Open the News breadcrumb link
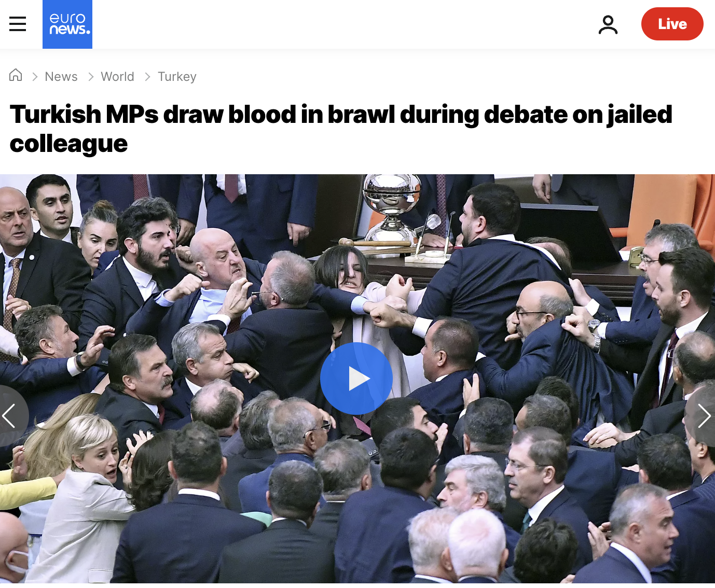This screenshot has height=588, width=715. point(61,77)
